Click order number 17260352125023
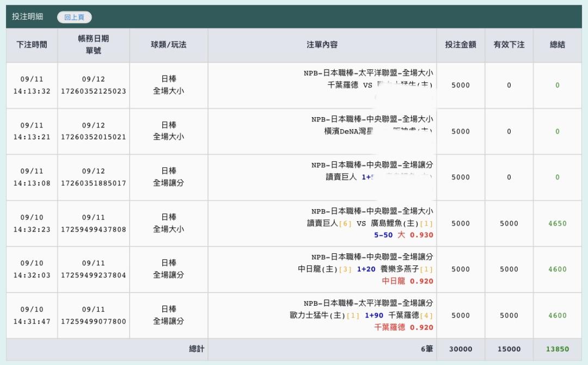Image resolution: width=588 pixels, height=365 pixels. tap(94, 91)
